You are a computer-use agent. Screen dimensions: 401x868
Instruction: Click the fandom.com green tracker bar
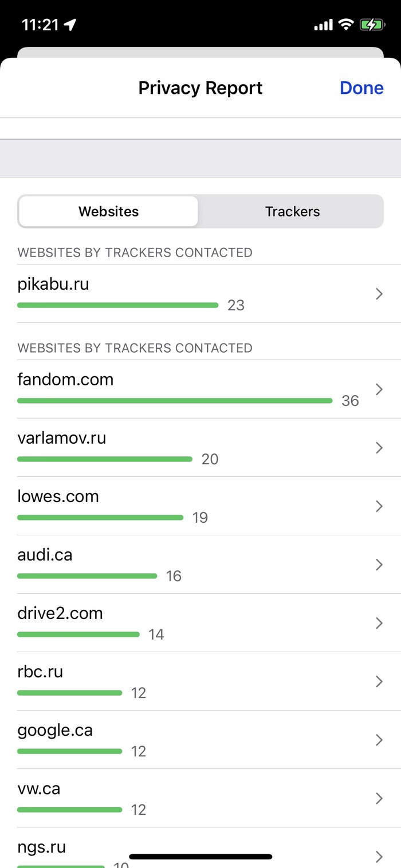pos(175,401)
